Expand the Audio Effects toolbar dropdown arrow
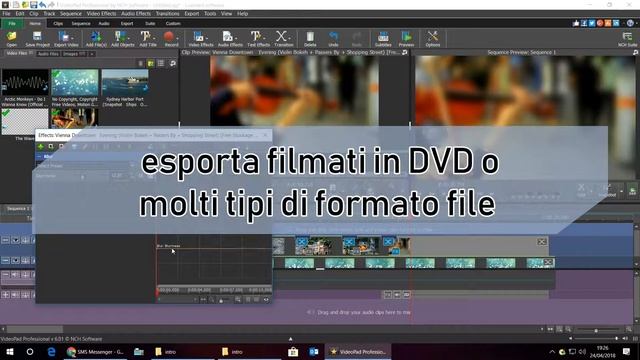The width and height of the screenshot is (640, 360). (x=236, y=38)
